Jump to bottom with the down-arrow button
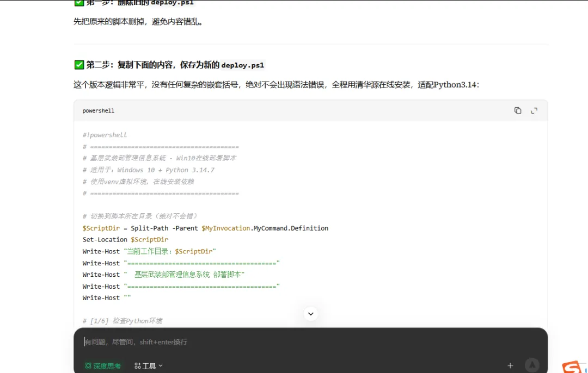Viewport: 588px width, 373px height. coord(311,314)
